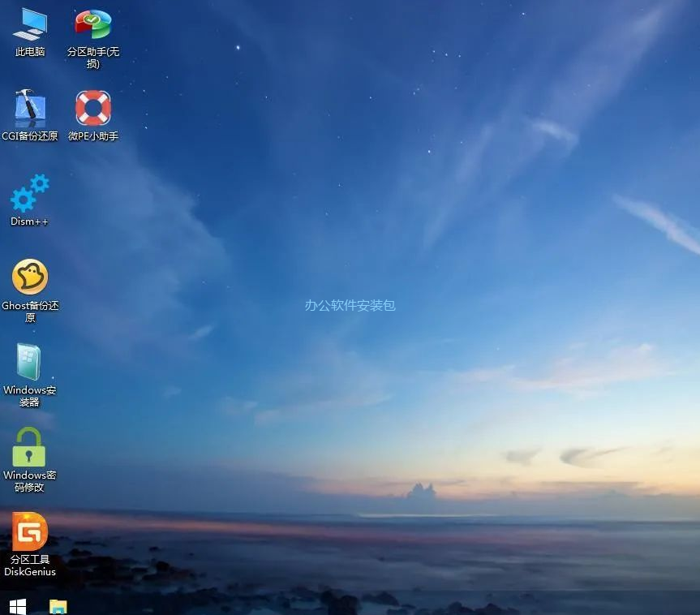Click the 'CGI备份还原' text label
This screenshot has height=615, width=700.
(30, 136)
